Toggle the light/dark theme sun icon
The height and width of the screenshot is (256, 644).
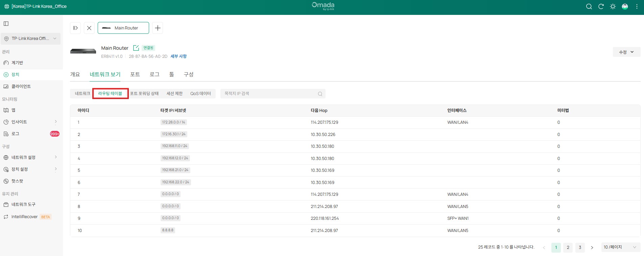(x=613, y=6)
